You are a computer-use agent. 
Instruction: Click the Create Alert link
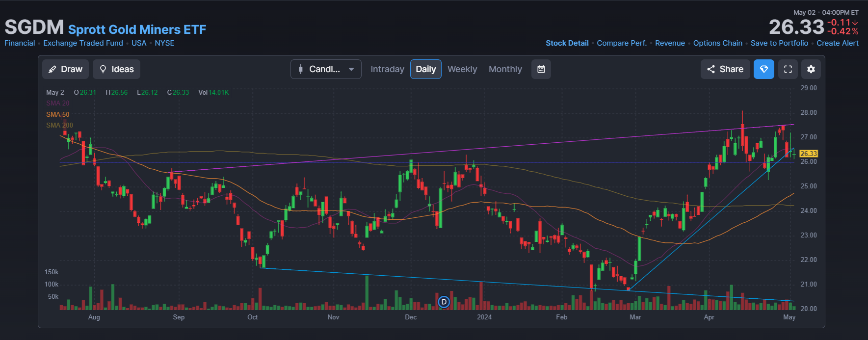838,43
